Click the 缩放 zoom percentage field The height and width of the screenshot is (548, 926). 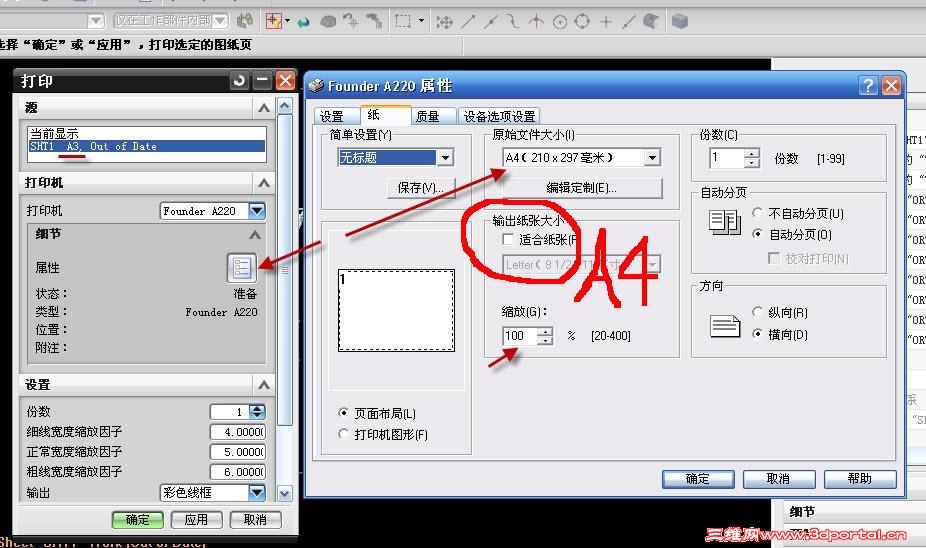coord(520,335)
